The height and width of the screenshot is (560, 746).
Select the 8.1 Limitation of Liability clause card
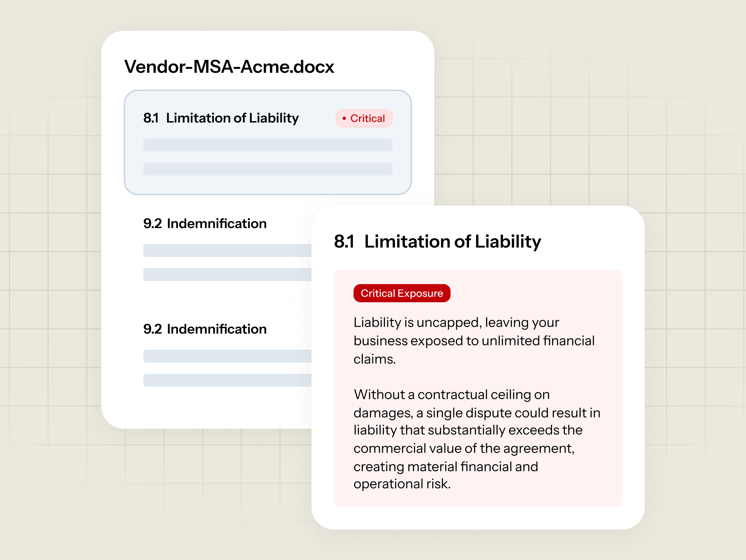[x=268, y=142]
